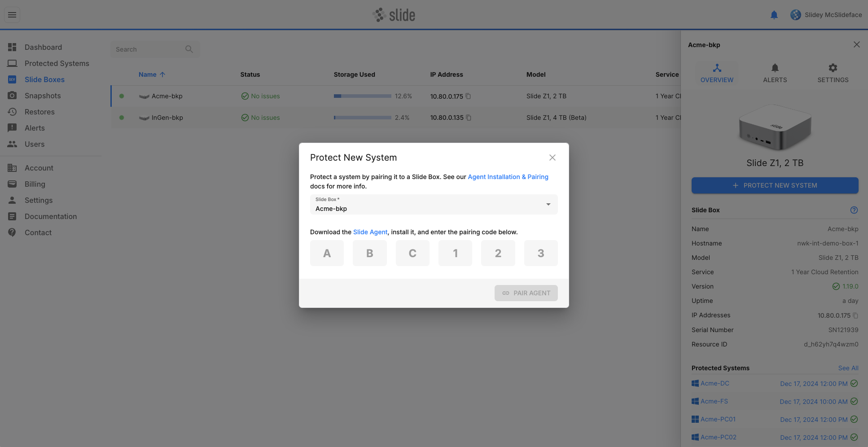Click No issues status for InGen-bkp
The width and height of the screenshot is (868, 447).
260,118
